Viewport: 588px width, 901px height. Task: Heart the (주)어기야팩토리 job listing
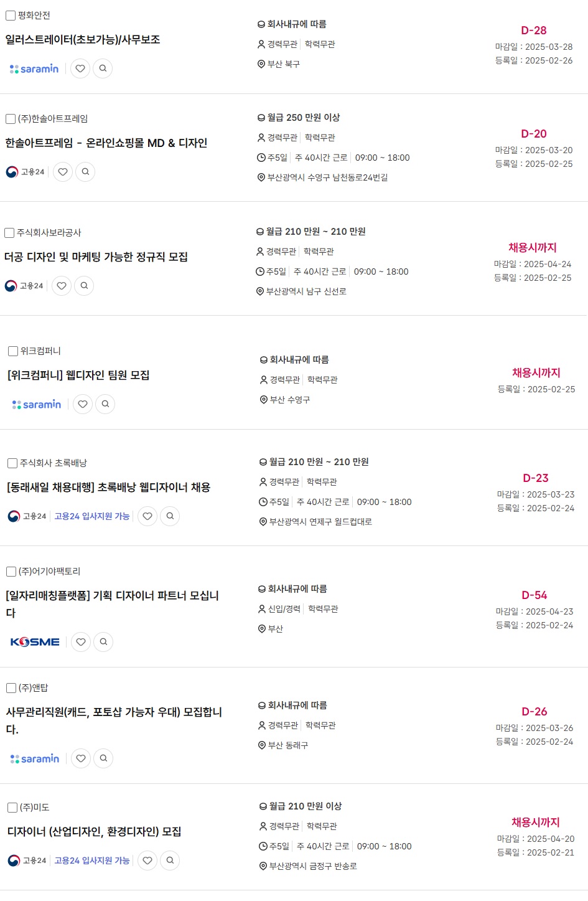[x=81, y=642]
